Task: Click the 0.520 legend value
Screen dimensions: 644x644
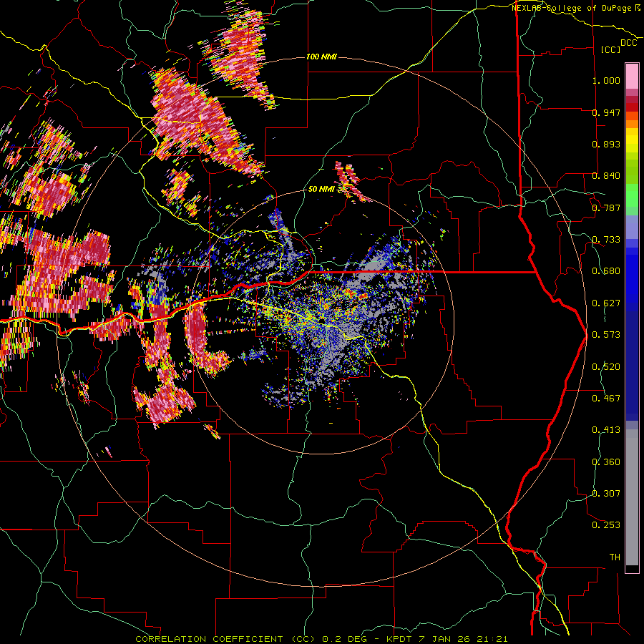Action: pos(606,367)
